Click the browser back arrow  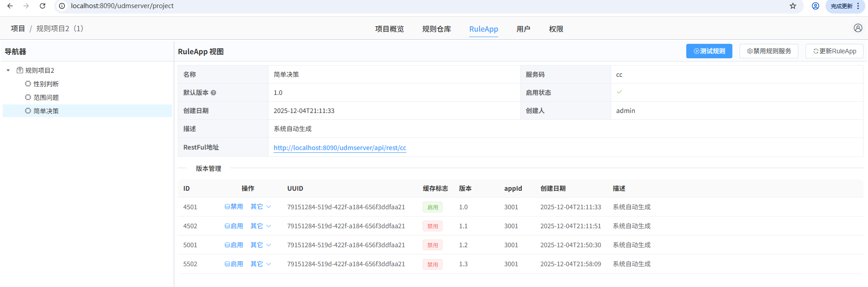[x=10, y=6]
